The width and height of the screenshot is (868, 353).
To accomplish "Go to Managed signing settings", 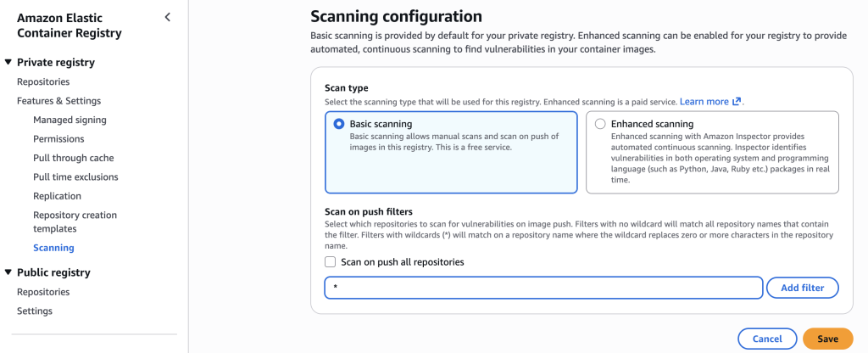I will tap(70, 120).
